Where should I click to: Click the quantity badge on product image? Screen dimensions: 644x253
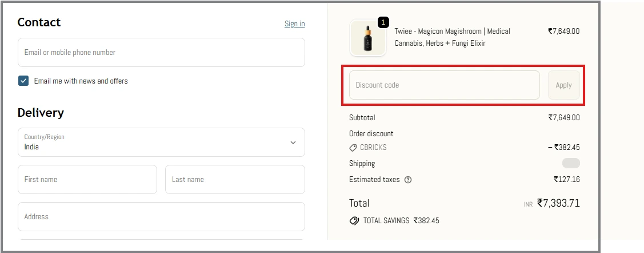pos(383,22)
